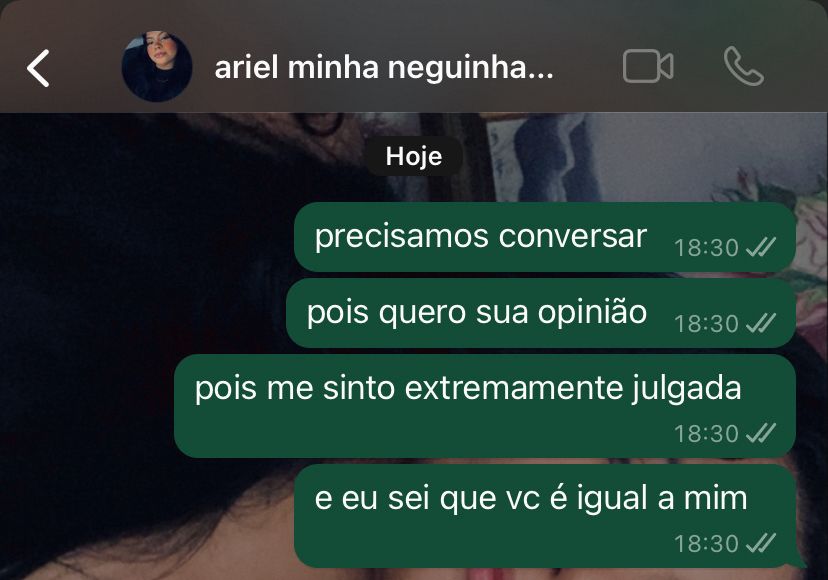Tap read receipt ticks on 'extremamente julgada' message
The width and height of the screenshot is (828, 580).
click(761, 433)
